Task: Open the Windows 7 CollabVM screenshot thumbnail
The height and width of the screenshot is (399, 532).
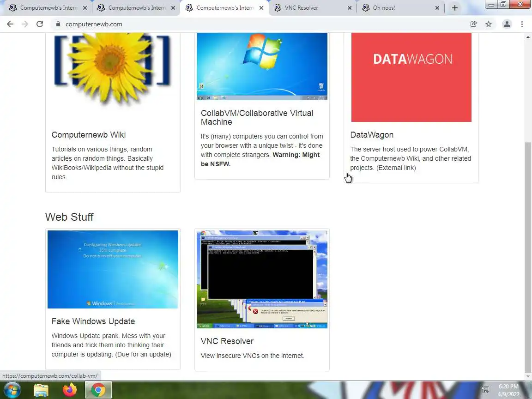Action: 262,66
